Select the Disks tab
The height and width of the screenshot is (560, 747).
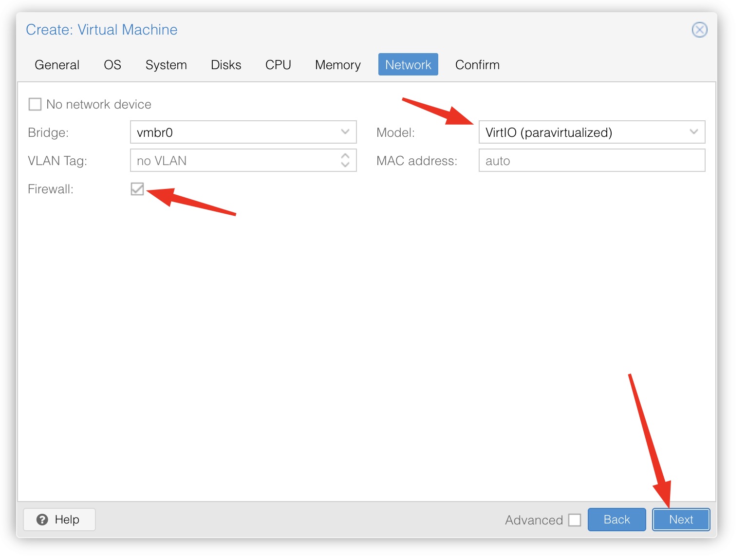point(226,65)
